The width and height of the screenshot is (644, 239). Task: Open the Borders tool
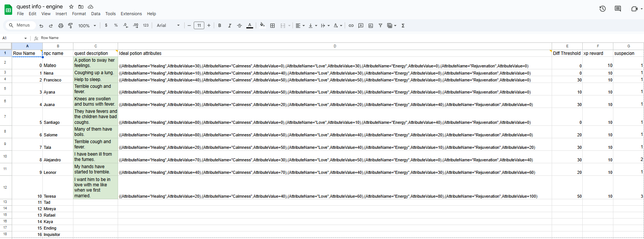272,26
